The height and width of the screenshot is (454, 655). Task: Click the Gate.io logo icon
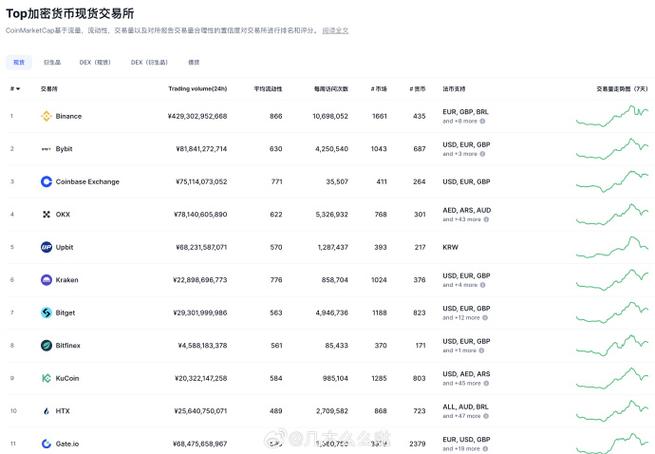pos(46,444)
